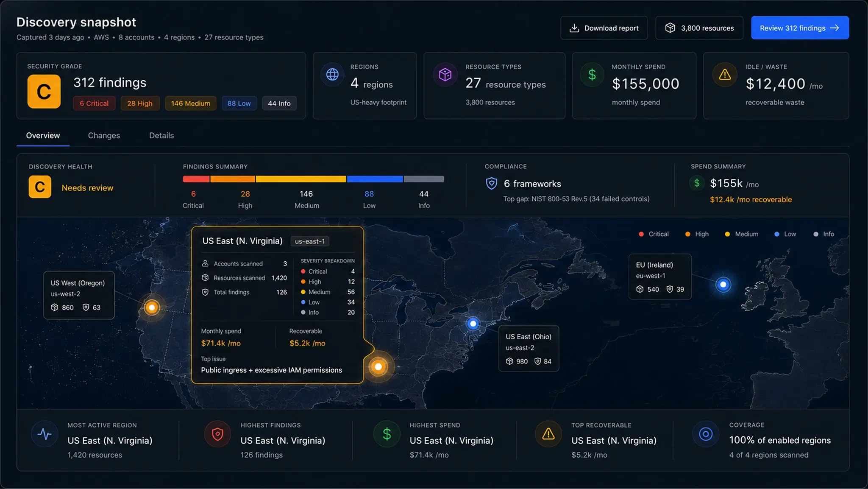Click the 4 of 4 regions scanned text
Viewport: 868px width, 489px height.
(768, 455)
